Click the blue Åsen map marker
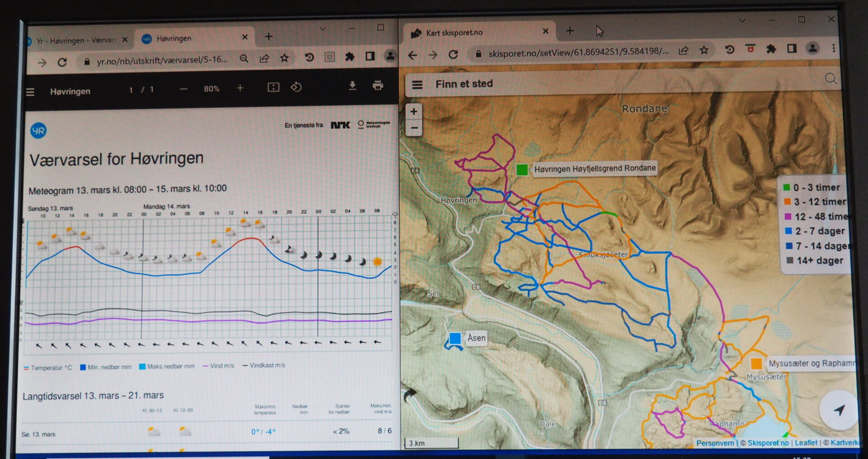Viewport: 868px width, 459px height. click(455, 338)
